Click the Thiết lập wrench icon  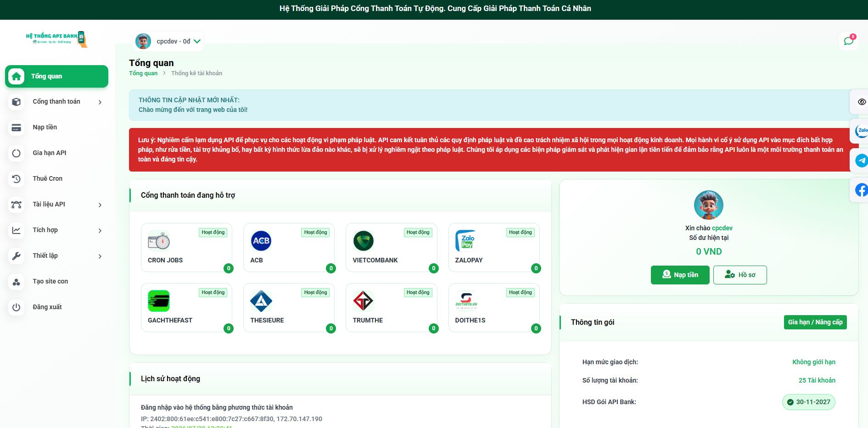click(17, 256)
